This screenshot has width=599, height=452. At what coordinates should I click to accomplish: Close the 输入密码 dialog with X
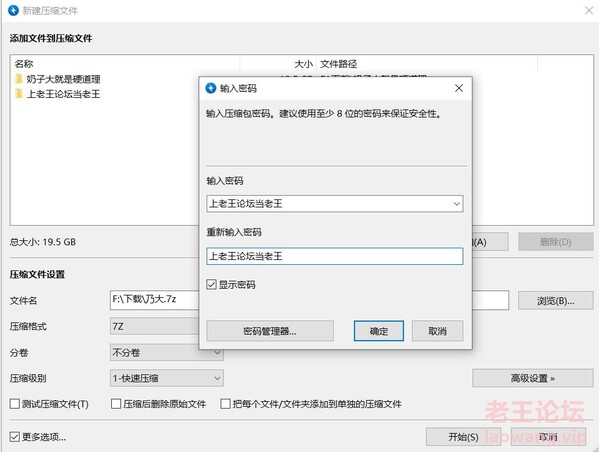point(459,88)
